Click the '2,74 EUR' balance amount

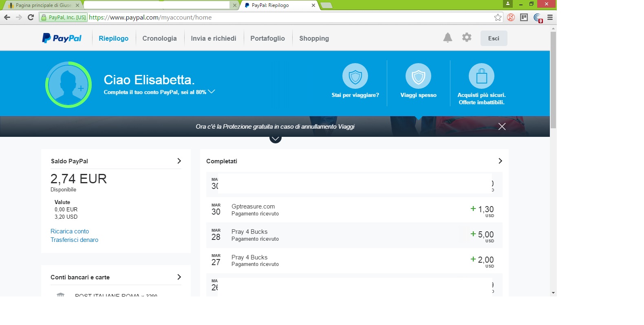click(x=79, y=179)
